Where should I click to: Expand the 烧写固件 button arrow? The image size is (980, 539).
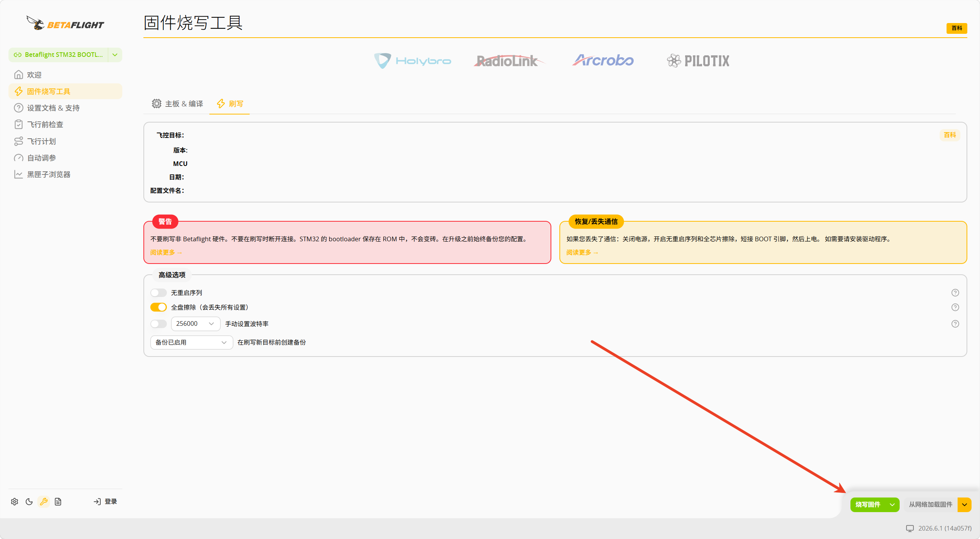[892, 505]
